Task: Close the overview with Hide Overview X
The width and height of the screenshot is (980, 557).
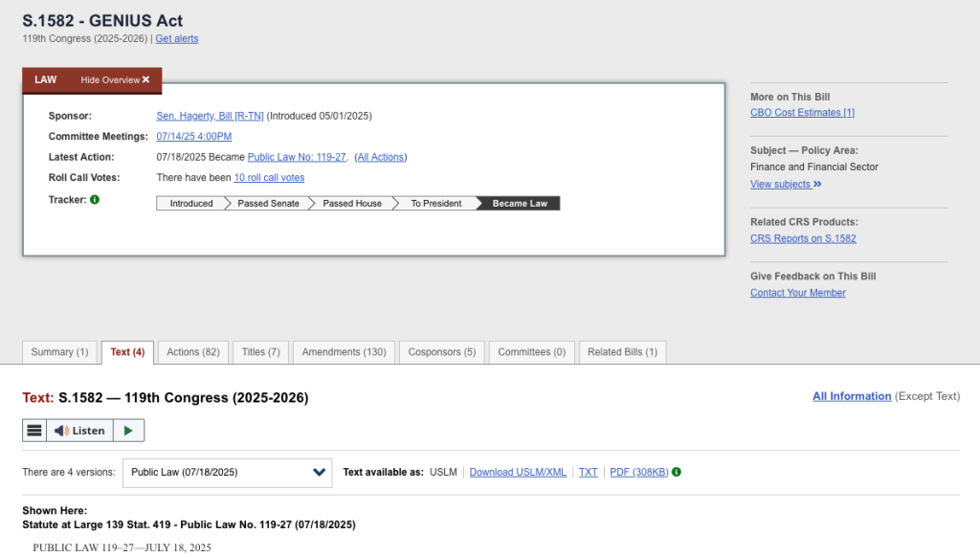Action: 115,80
